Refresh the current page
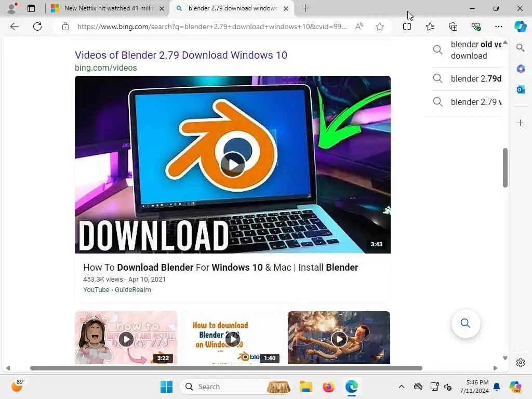Image resolution: width=532 pixels, height=399 pixels. pyautogui.click(x=37, y=26)
